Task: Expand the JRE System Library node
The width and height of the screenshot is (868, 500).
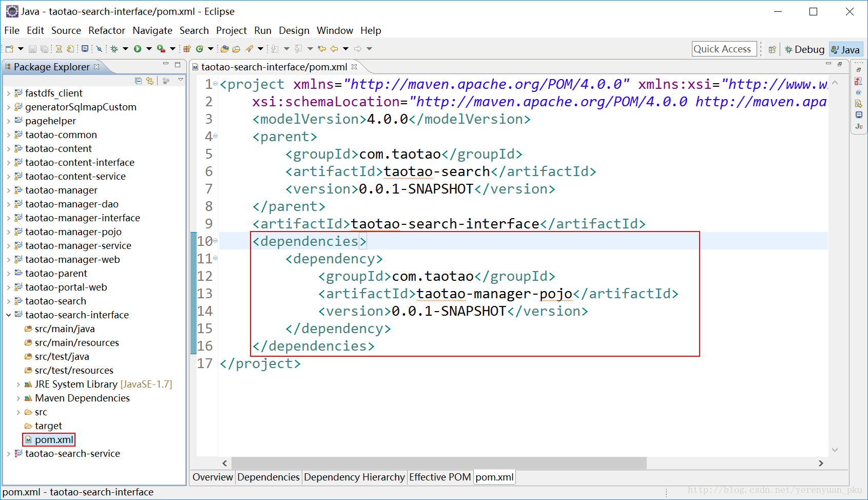Action: (x=18, y=384)
